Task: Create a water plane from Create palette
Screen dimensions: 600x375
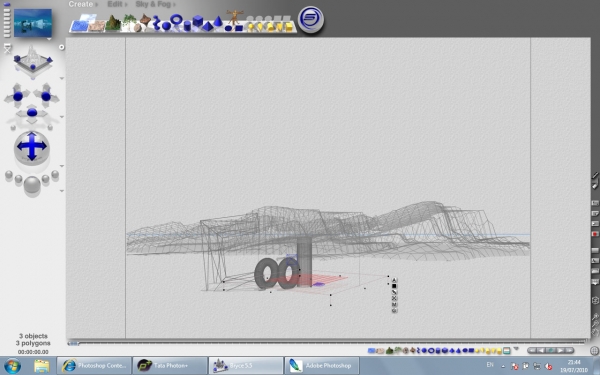Action: point(79,26)
